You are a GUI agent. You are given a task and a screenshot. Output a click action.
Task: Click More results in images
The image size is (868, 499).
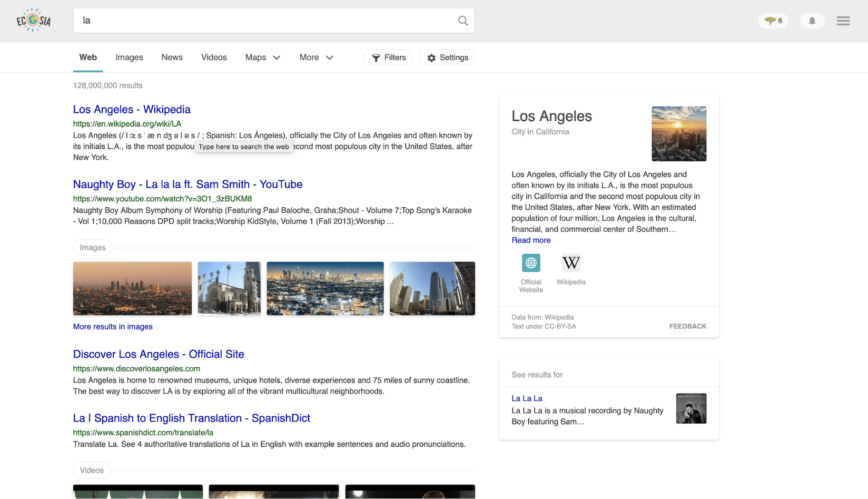pyautogui.click(x=112, y=326)
